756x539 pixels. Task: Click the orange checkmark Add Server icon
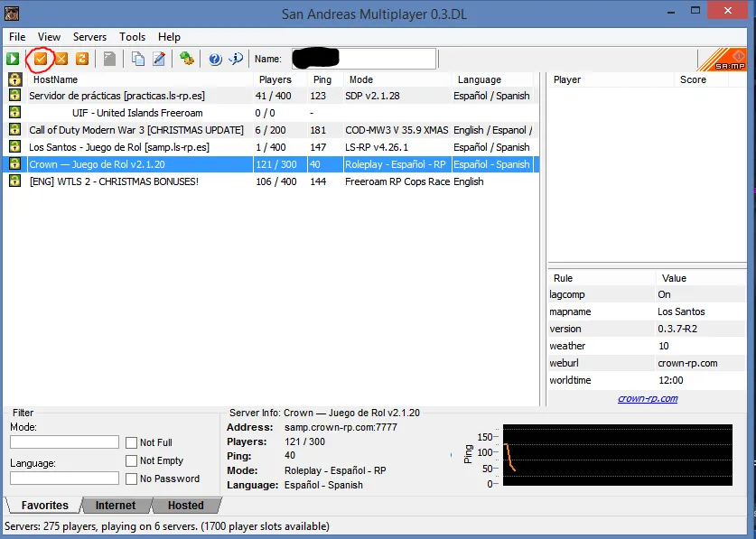pyautogui.click(x=41, y=59)
